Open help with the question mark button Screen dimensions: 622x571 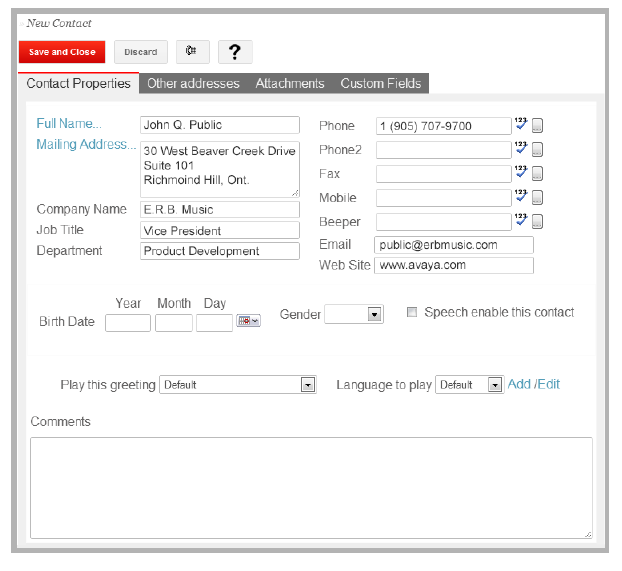234,52
